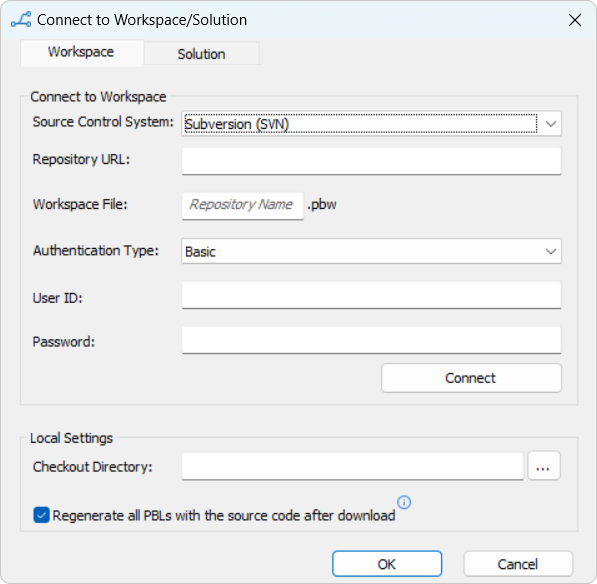Click the Cancel button
Viewport: 597px width, 584px height.
pos(518,564)
